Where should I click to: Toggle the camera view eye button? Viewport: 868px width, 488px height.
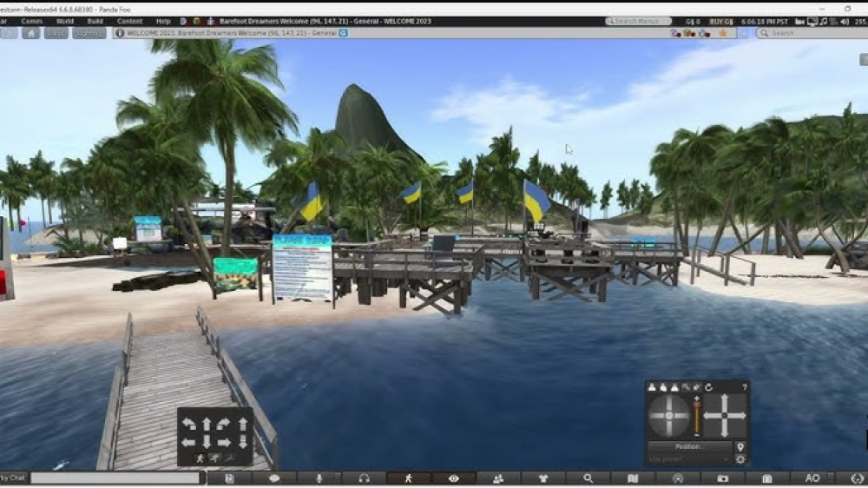453,478
